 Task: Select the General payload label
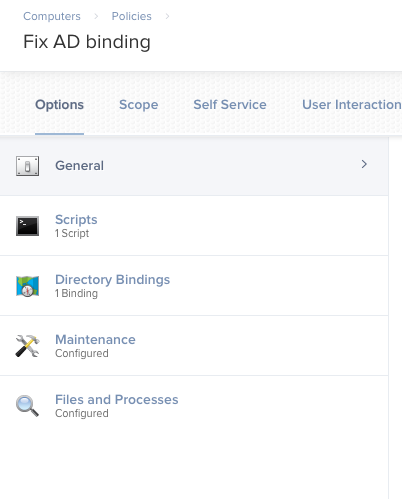79,166
